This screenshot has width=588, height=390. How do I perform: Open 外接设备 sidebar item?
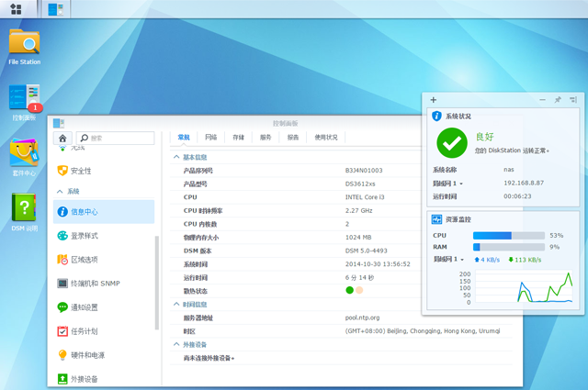(x=104, y=379)
